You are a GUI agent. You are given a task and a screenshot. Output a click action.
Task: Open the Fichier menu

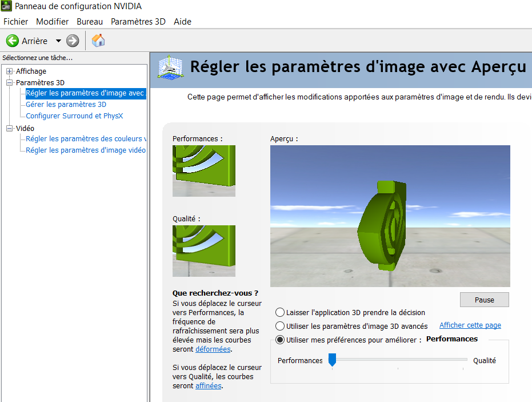(x=15, y=22)
